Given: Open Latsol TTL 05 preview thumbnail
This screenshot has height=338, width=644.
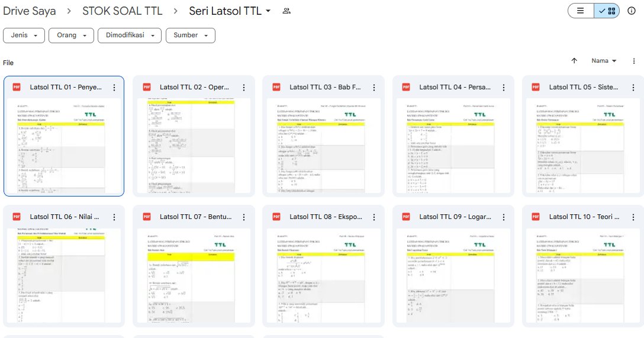Looking at the screenshot, I should (x=583, y=146).
